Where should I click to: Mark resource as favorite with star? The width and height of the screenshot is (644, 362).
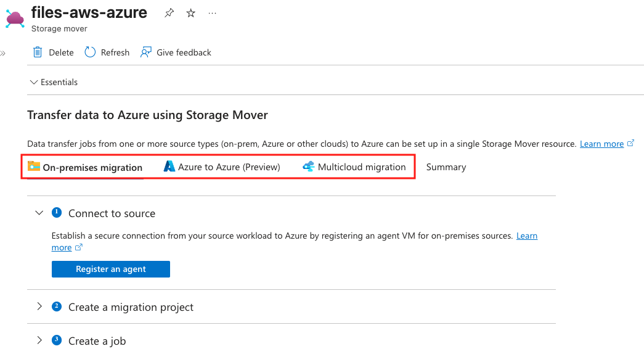(x=191, y=13)
